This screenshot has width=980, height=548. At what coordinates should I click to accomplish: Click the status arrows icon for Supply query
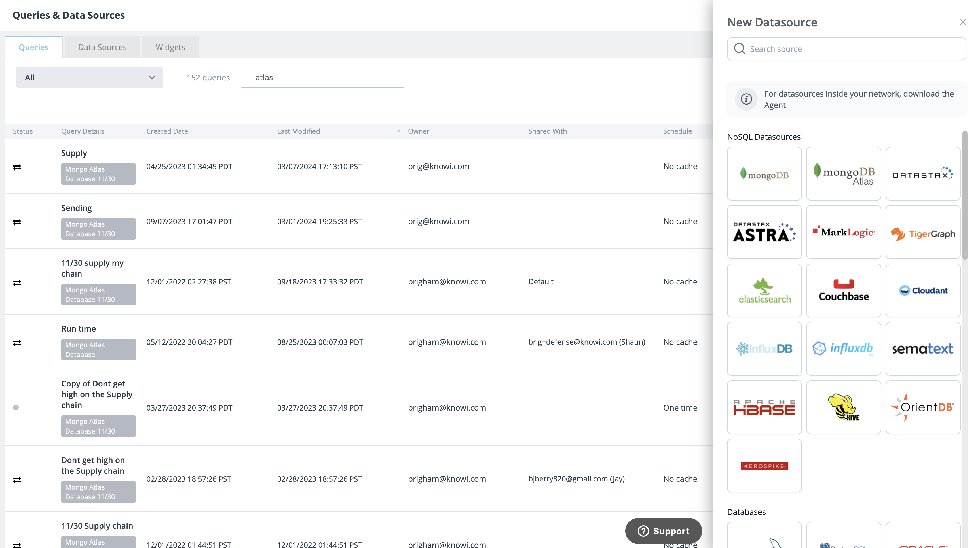[x=17, y=167]
